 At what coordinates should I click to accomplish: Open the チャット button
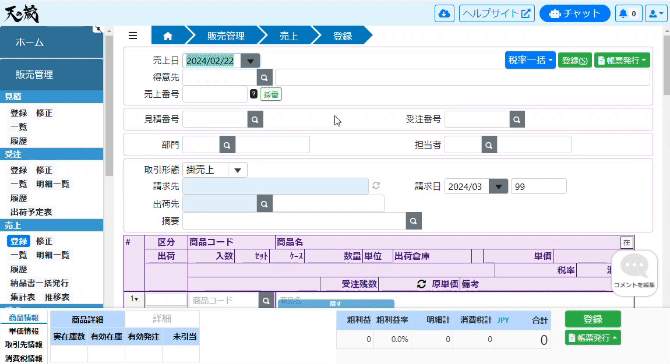tap(575, 14)
